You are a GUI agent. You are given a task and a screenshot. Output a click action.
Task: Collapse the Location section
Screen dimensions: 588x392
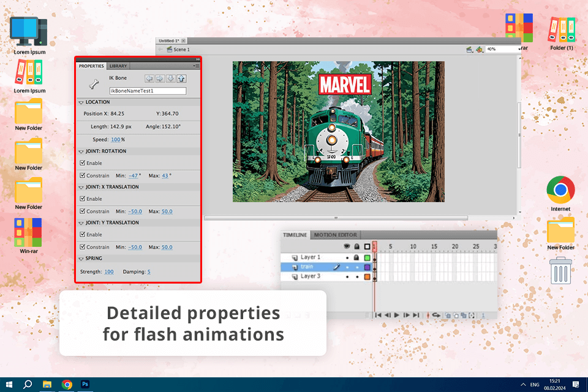pyautogui.click(x=81, y=102)
